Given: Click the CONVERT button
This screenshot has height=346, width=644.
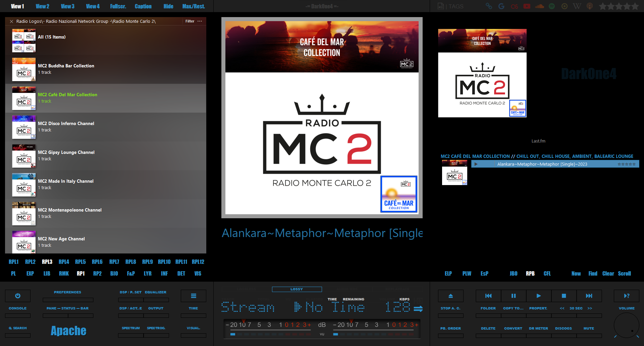Looking at the screenshot, I should (x=513, y=328).
